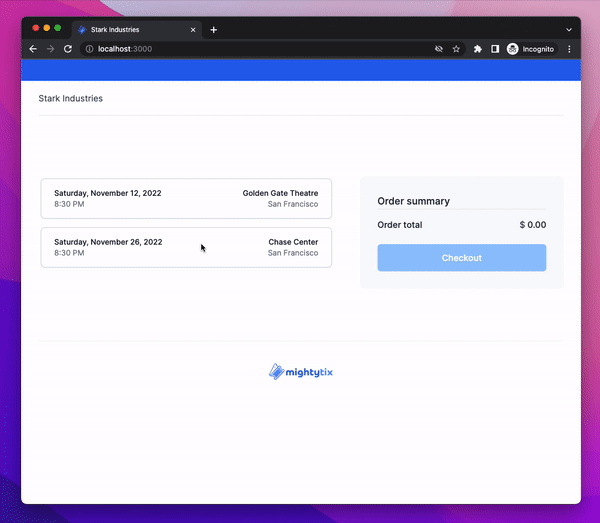Screen dimensions: 600x523
Task: Close the Stark Industries tab
Action: pyautogui.click(x=193, y=30)
